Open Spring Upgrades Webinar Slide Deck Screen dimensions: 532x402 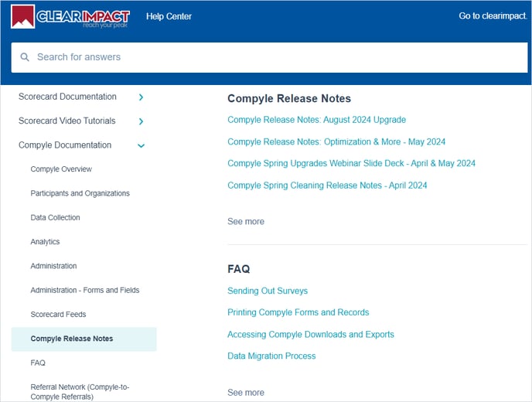tap(351, 164)
